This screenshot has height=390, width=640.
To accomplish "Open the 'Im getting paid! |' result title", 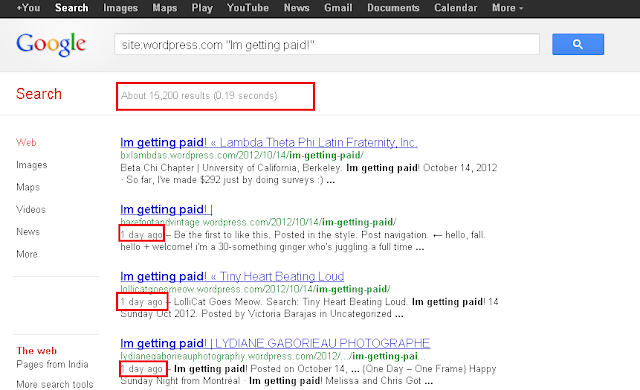I will (x=167, y=209).
